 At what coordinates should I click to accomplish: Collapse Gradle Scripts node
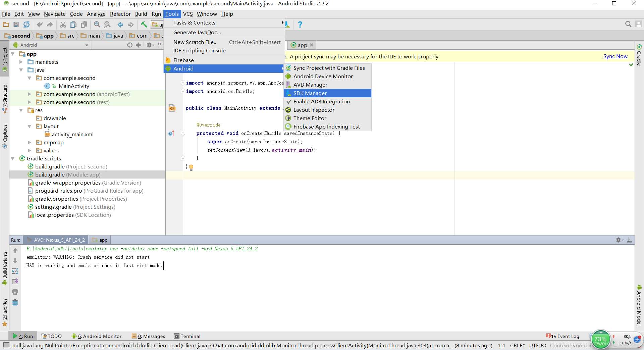tap(13, 159)
